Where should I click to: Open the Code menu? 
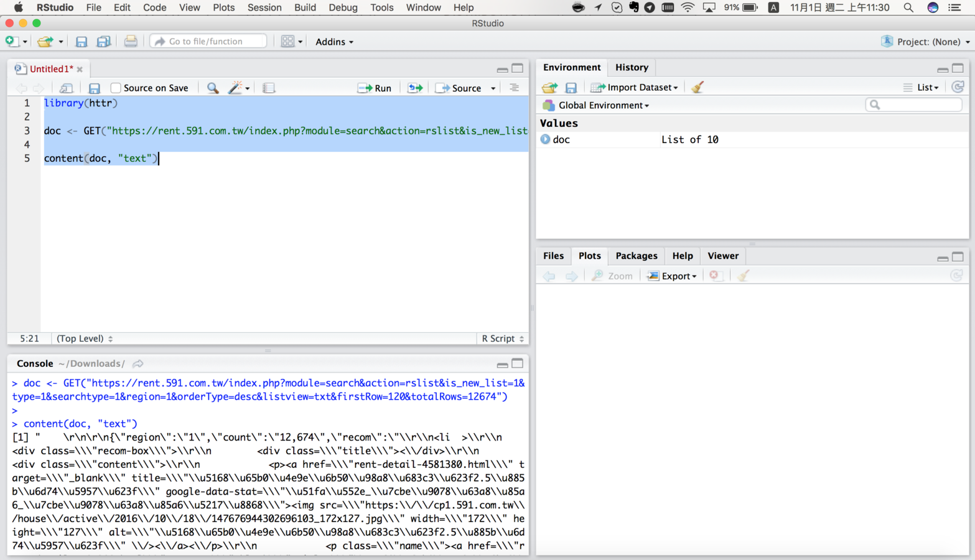click(154, 7)
